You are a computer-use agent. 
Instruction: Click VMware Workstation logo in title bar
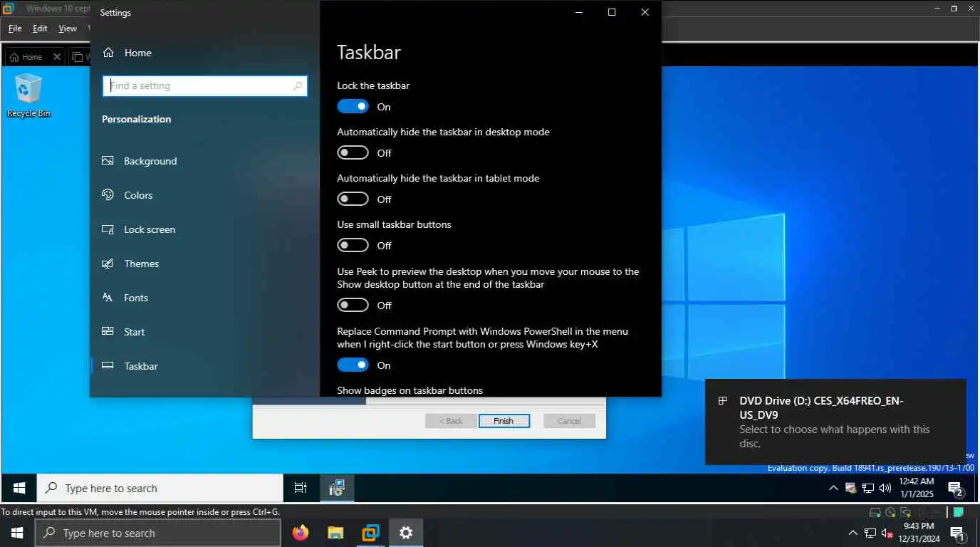coord(9,9)
